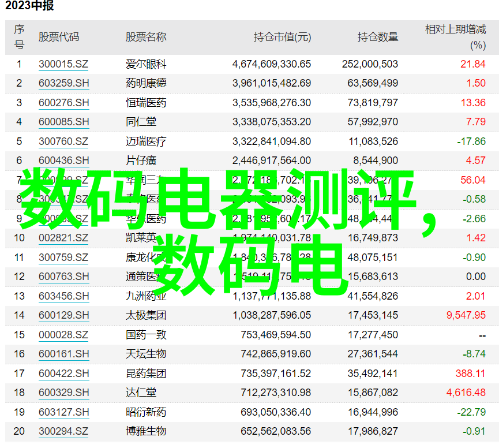Click holding quantity 63,569,499
The height and width of the screenshot is (448, 499).
[x=373, y=83]
